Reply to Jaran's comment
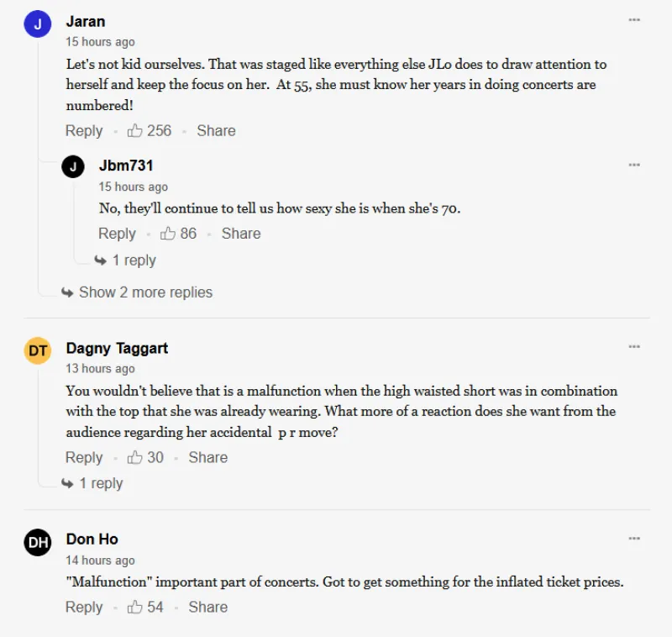Viewport: 672px width, 637px height. click(x=84, y=131)
